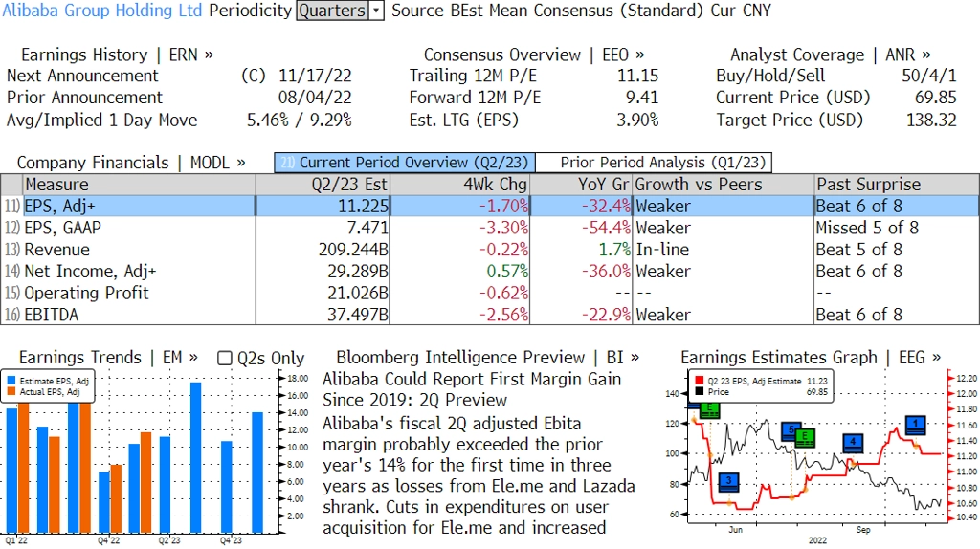Image resolution: width=980 pixels, height=549 pixels.
Task: Click the Growth vs Peers column header
Action: pyautogui.click(x=724, y=185)
